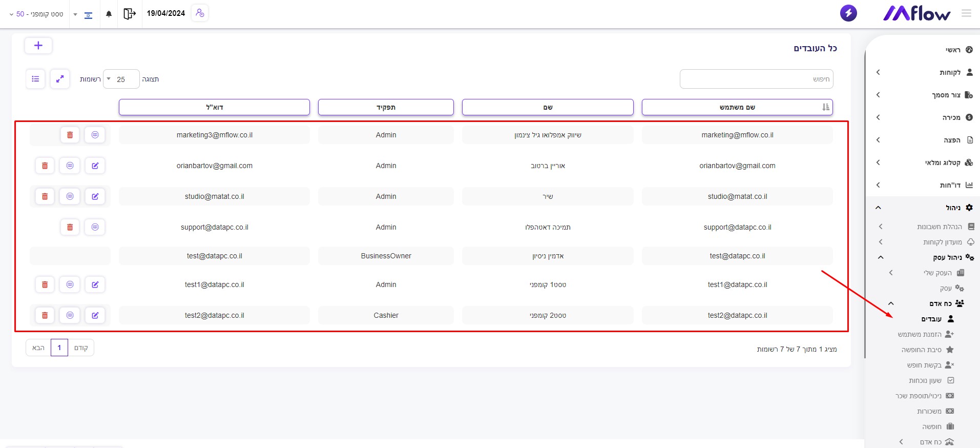
Task: Click the fullscreen expand arrows icon
Action: point(60,79)
